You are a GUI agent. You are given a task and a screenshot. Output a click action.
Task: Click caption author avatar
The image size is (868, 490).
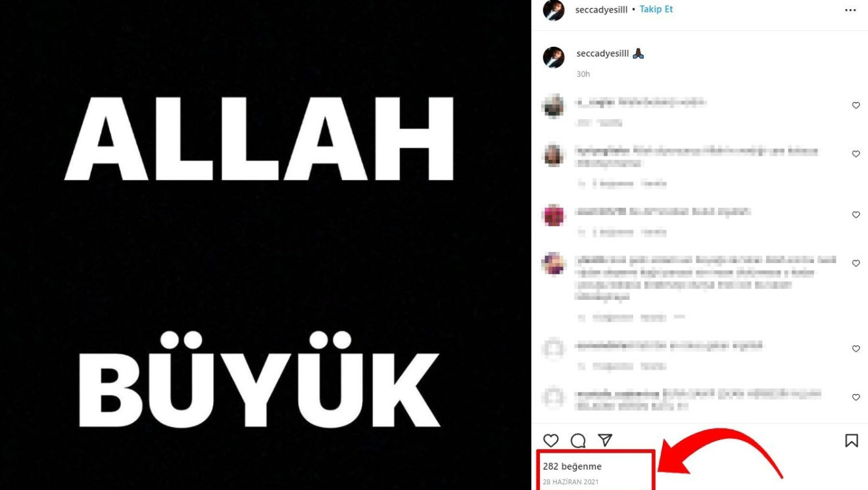pos(554,57)
